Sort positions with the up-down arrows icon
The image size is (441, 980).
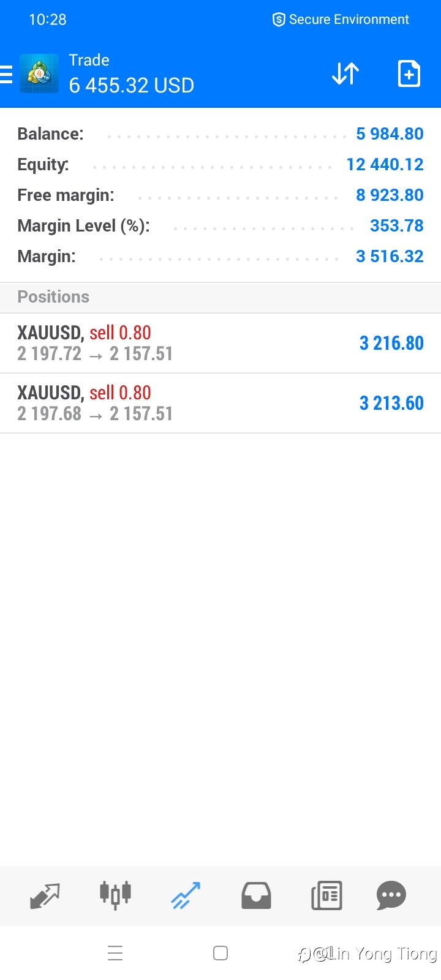point(345,73)
